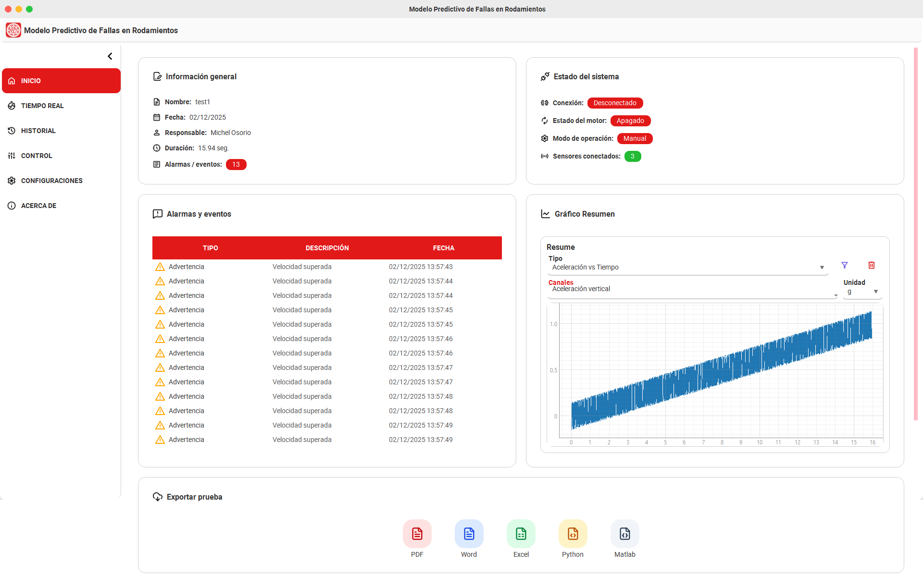Image resolution: width=923 pixels, height=588 pixels.
Task: Open the Tipo dropdown 'Aceleración vs Tiempo'
Action: coord(687,268)
